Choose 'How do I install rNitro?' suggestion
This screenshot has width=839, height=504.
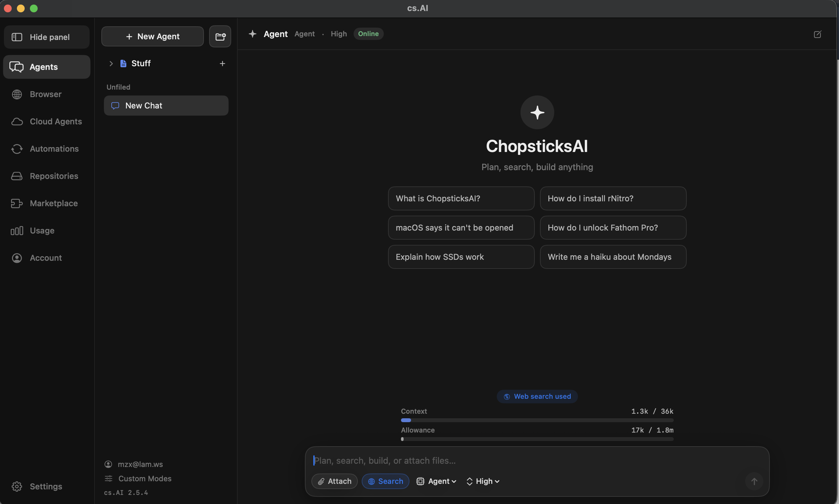(x=613, y=198)
